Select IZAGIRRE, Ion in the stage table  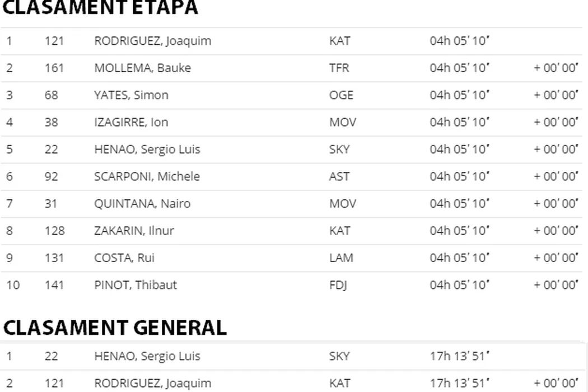(x=131, y=122)
